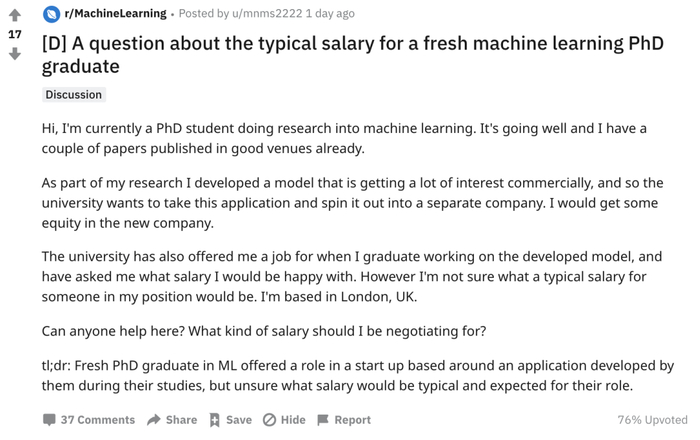Click the speech bubble comments icon
Viewport: 700px width, 440px height.
(49, 420)
